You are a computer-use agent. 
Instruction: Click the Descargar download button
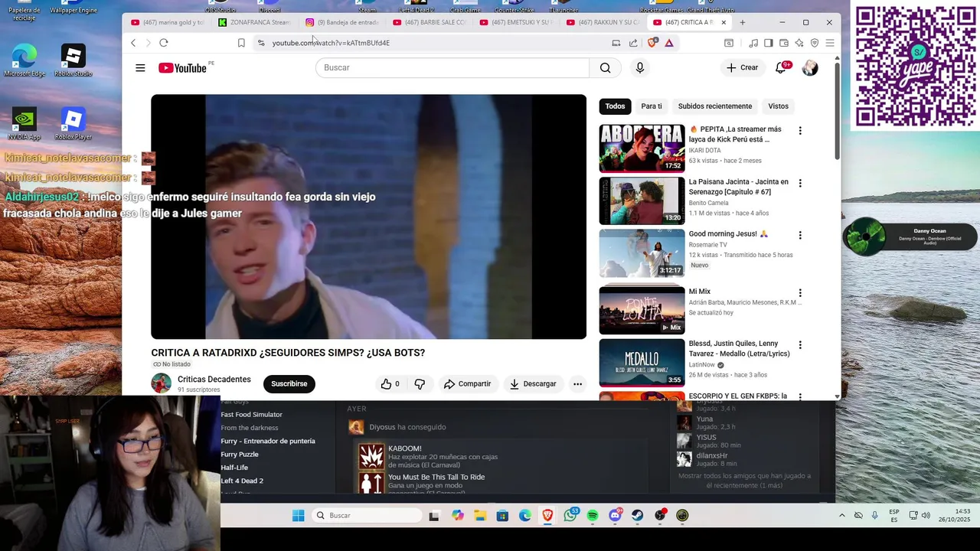click(533, 384)
